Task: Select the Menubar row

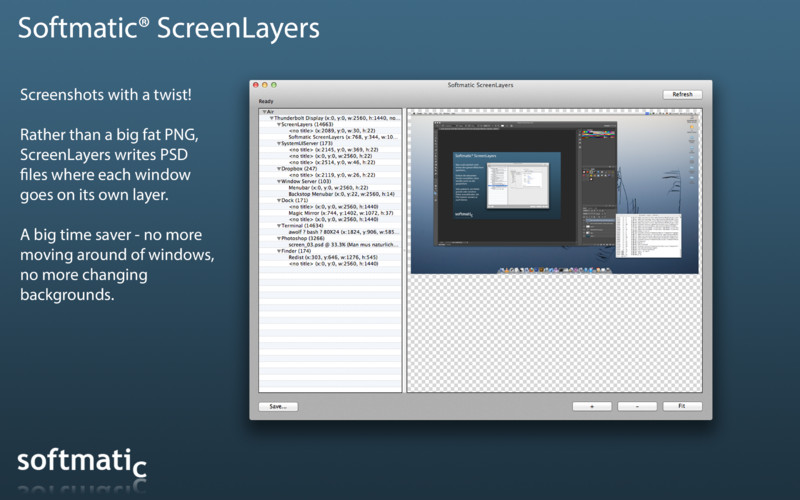Action: pos(330,188)
